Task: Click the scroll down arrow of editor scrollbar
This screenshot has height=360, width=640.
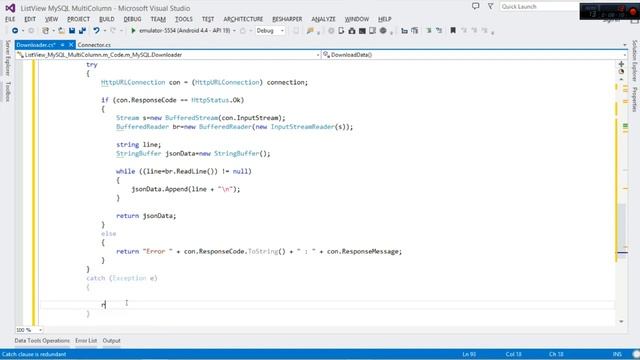Action: coord(621,322)
